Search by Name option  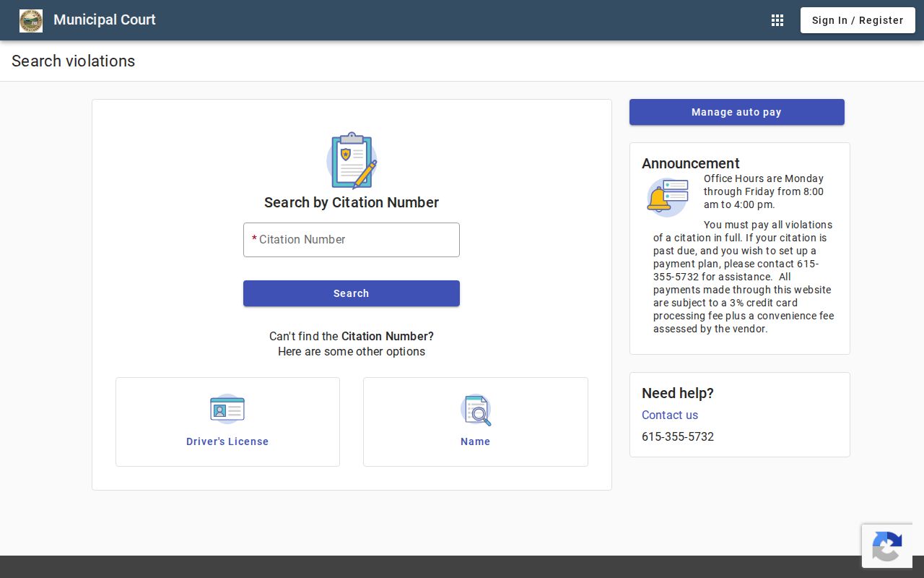point(476,422)
